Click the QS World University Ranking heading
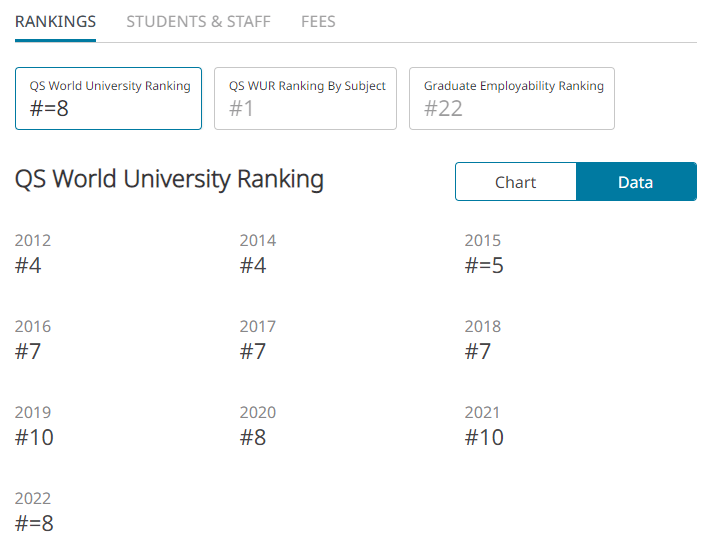The image size is (716, 550). click(169, 179)
